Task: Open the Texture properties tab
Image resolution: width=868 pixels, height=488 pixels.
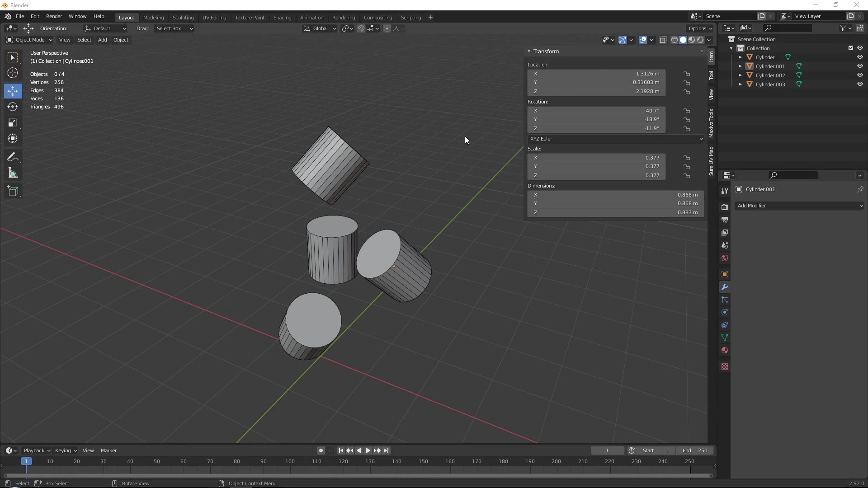Action: [725, 366]
